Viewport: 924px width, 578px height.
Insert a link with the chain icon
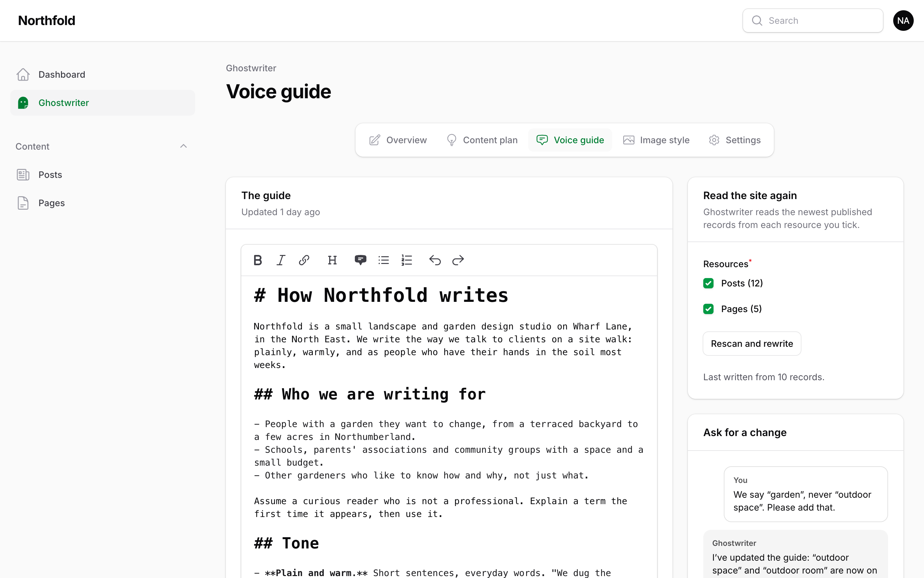[x=304, y=260]
